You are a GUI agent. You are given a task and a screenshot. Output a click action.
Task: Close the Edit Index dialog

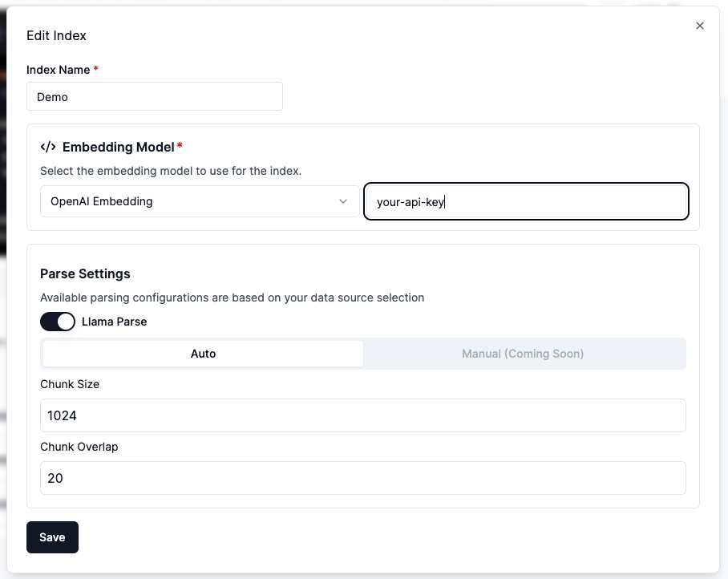tap(700, 26)
